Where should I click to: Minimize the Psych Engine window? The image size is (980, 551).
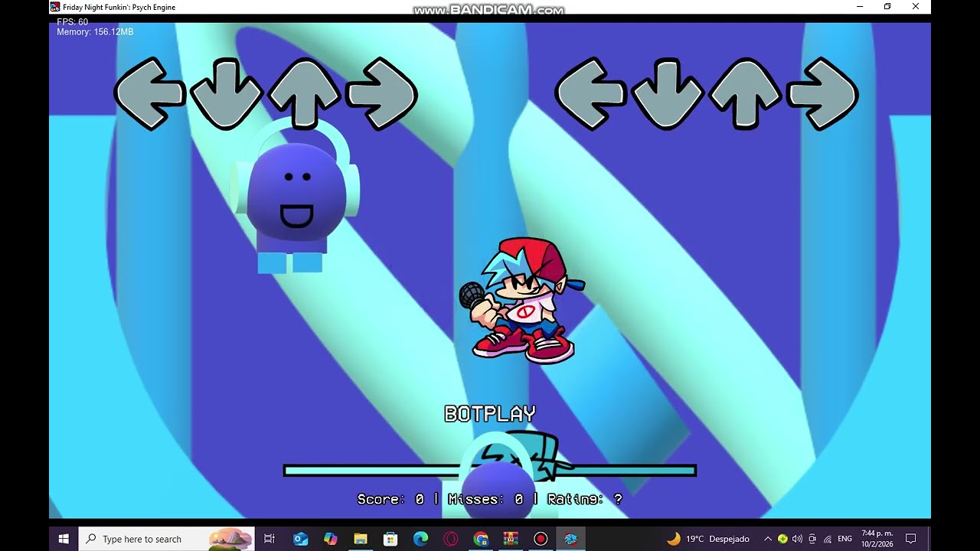(x=860, y=7)
